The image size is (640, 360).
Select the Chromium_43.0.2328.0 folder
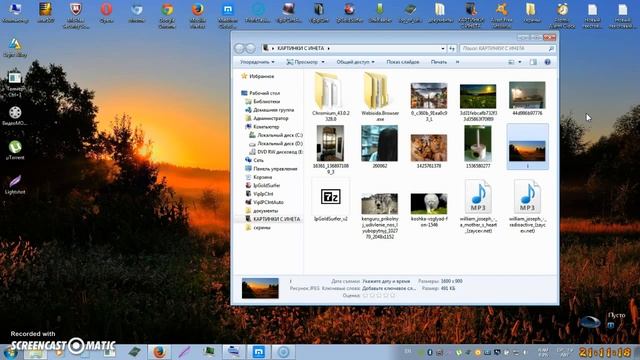click(x=331, y=96)
